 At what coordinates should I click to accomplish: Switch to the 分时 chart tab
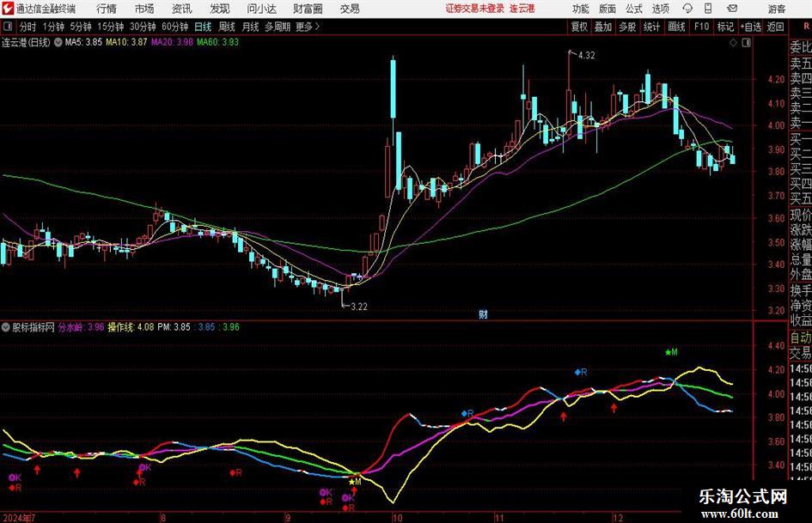tap(27, 27)
